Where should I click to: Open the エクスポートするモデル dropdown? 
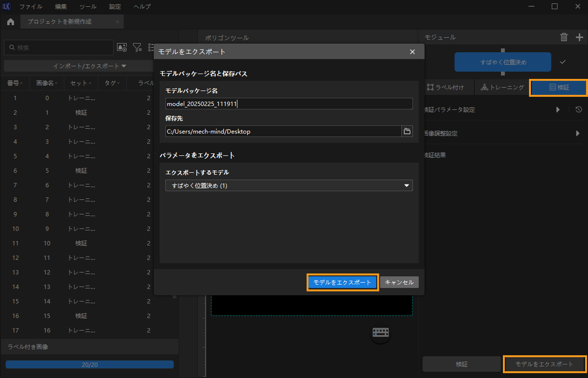coord(289,185)
